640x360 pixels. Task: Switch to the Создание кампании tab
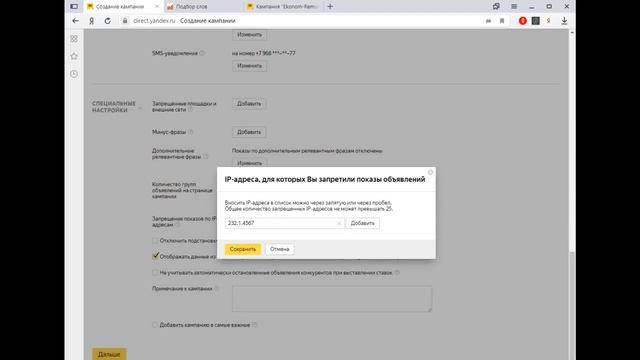pyautogui.click(x=120, y=7)
